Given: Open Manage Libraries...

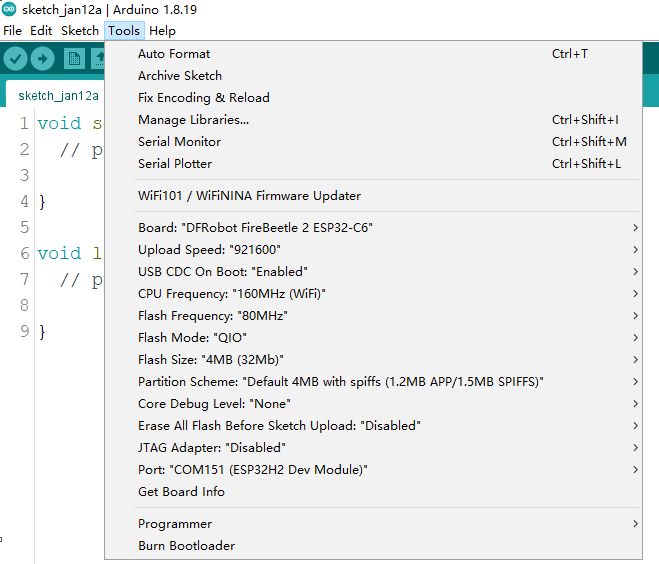Looking at the screenshot, I should click(x=373, y=120).
